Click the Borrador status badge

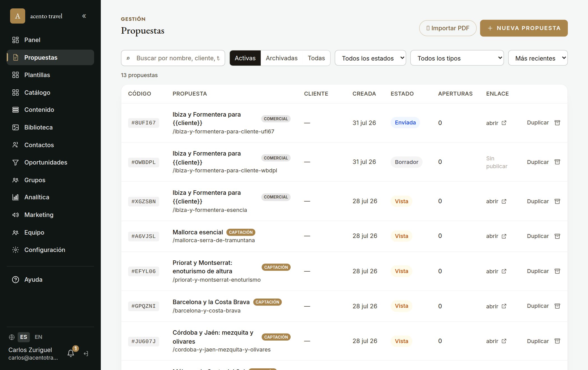[x=407, y=162]
